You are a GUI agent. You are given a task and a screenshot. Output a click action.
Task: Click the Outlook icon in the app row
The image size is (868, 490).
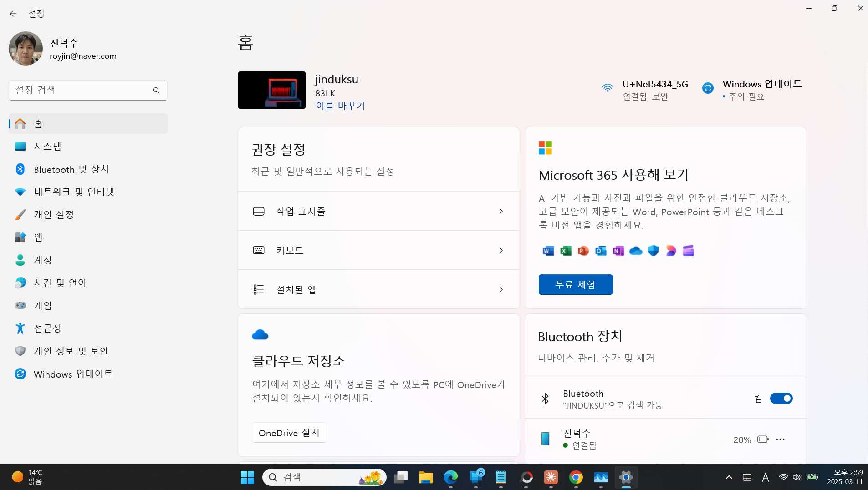[x=600, y=251]
